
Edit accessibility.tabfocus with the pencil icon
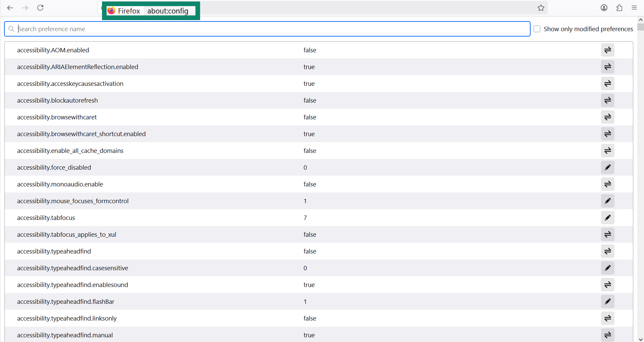(x=608, y=218)
